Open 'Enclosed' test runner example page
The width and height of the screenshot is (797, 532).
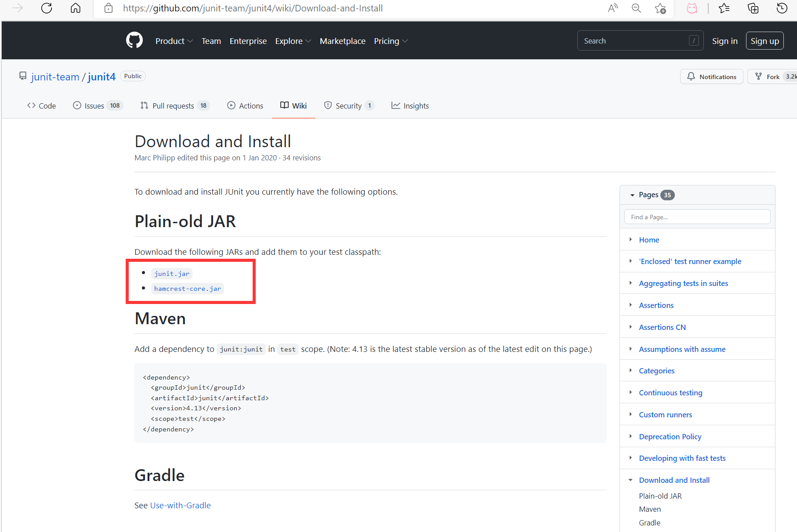(690, 261)
